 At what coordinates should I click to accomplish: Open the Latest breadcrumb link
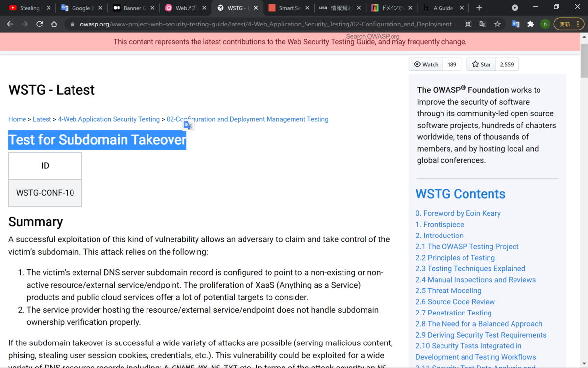42,119
